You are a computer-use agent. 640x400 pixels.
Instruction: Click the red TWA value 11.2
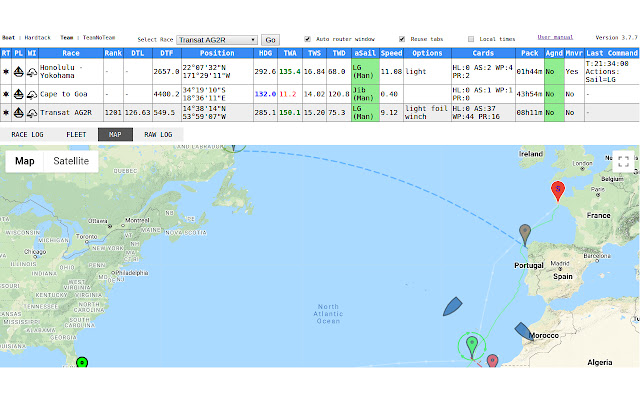pyautogui.click(x=288, y=94)
